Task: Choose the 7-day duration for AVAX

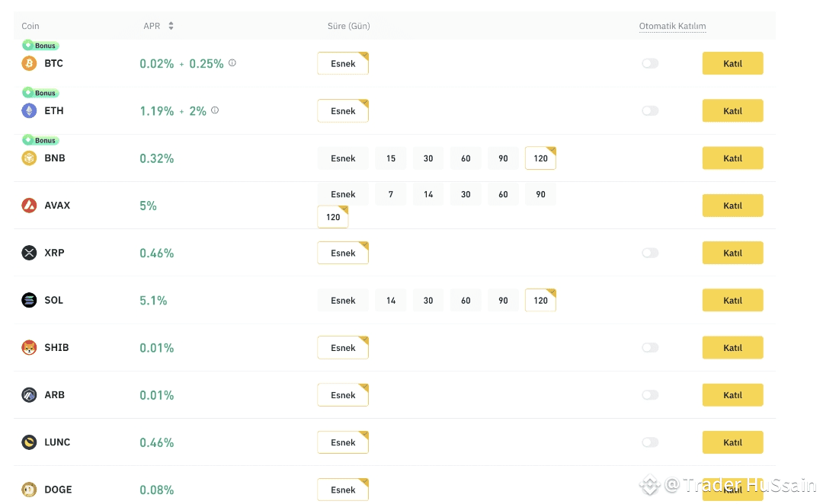Action: pos(391,194)
